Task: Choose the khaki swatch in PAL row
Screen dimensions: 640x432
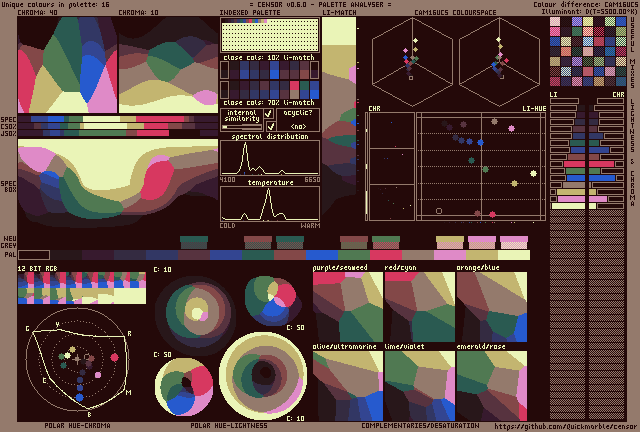Action: [482, 255]
